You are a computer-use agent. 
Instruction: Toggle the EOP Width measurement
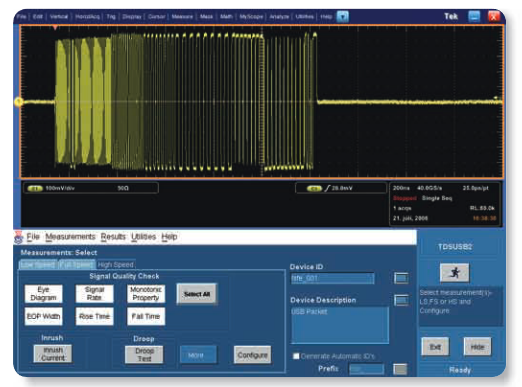coord(43,316)
